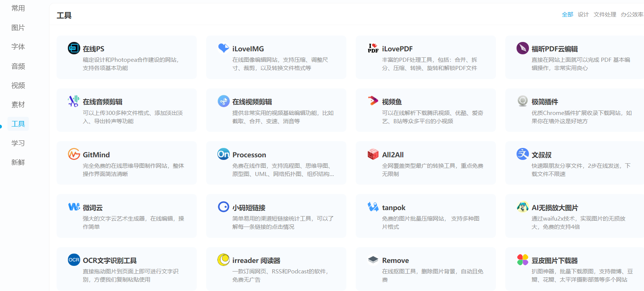Click description '稿定设计和Photopea合作建设的网站'
This screenshot has height=291, width=644.
click(130, 60)
